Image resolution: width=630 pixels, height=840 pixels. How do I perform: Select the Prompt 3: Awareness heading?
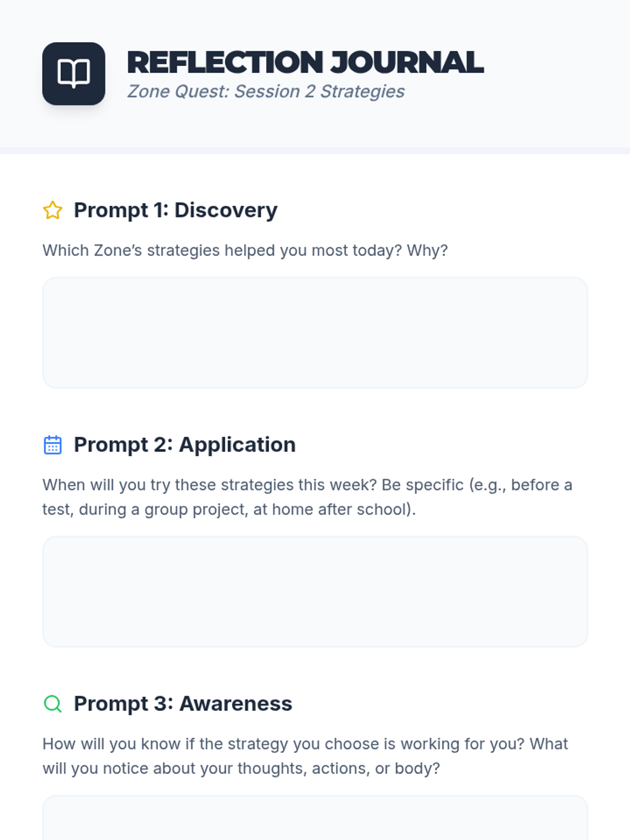183,703
